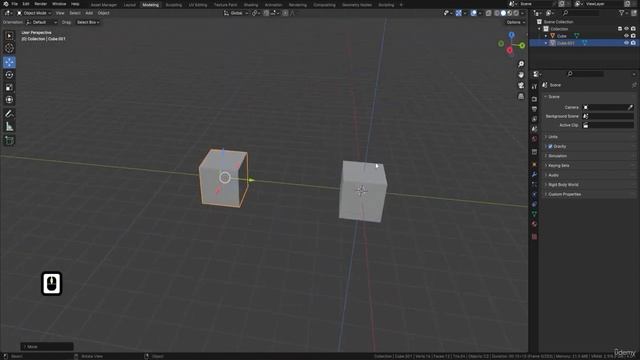The width and height of the screenshot is (640, 360).
Task: Open the Edit menu
Action: pyautogui.click(x=26, y=4)
